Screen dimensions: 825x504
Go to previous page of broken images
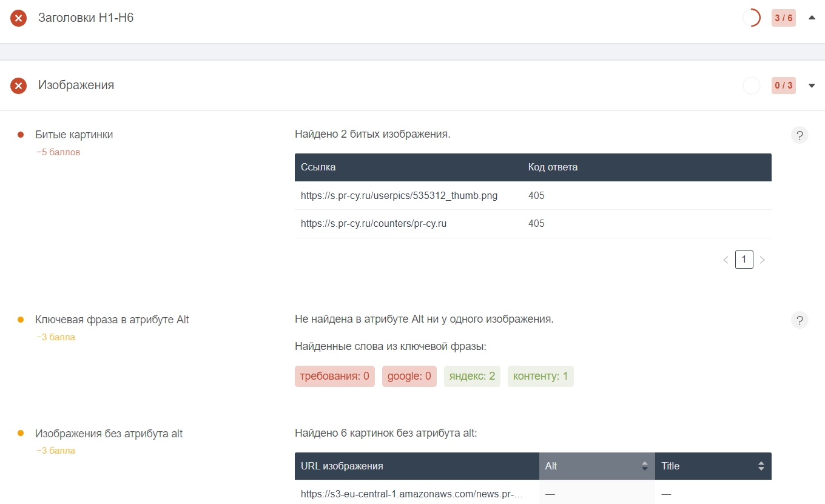(726, 260)
